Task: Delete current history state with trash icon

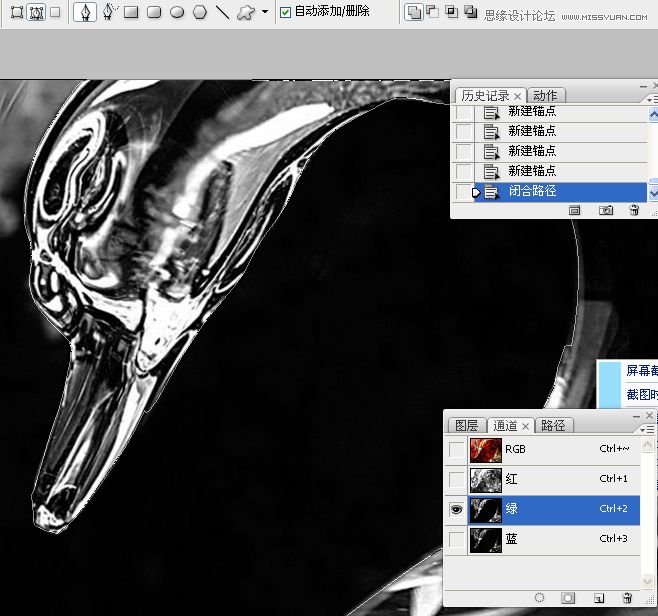Action: pos(633,210)
